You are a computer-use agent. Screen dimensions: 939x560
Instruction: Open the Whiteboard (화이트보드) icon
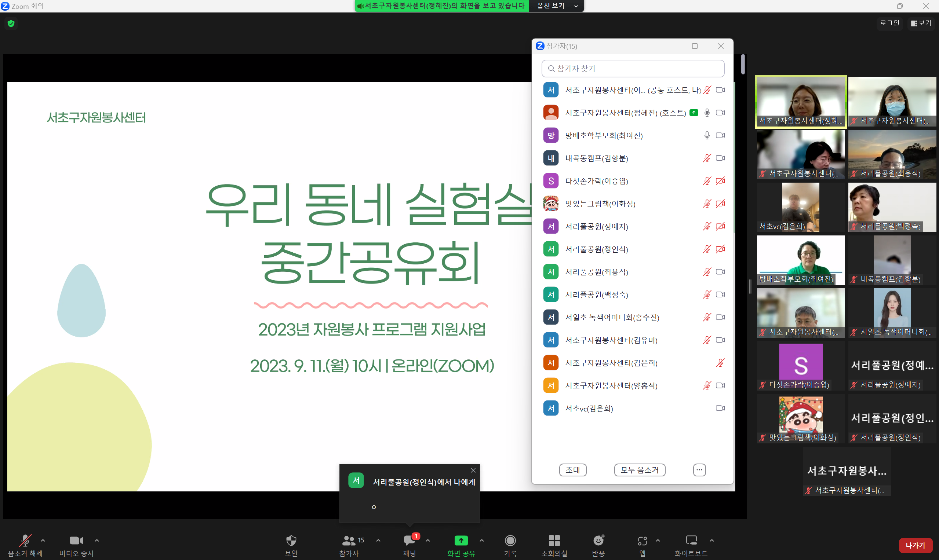pyautogui.click(x=691, y=541)
